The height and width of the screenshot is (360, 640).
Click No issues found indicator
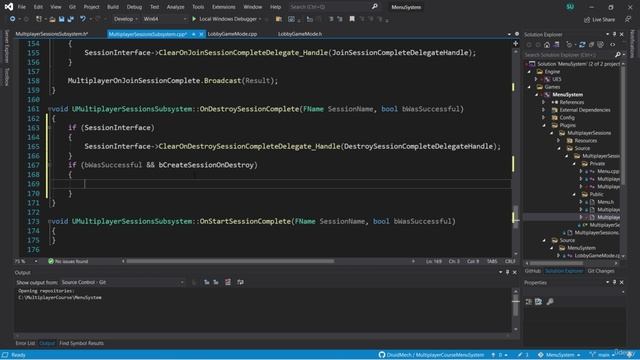click(x=68, y=261)
